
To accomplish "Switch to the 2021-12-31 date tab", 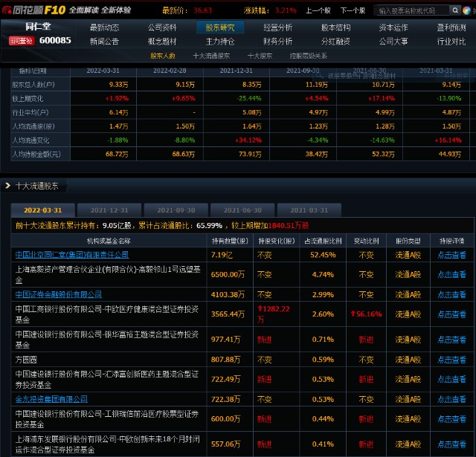I will click(109, 210).
